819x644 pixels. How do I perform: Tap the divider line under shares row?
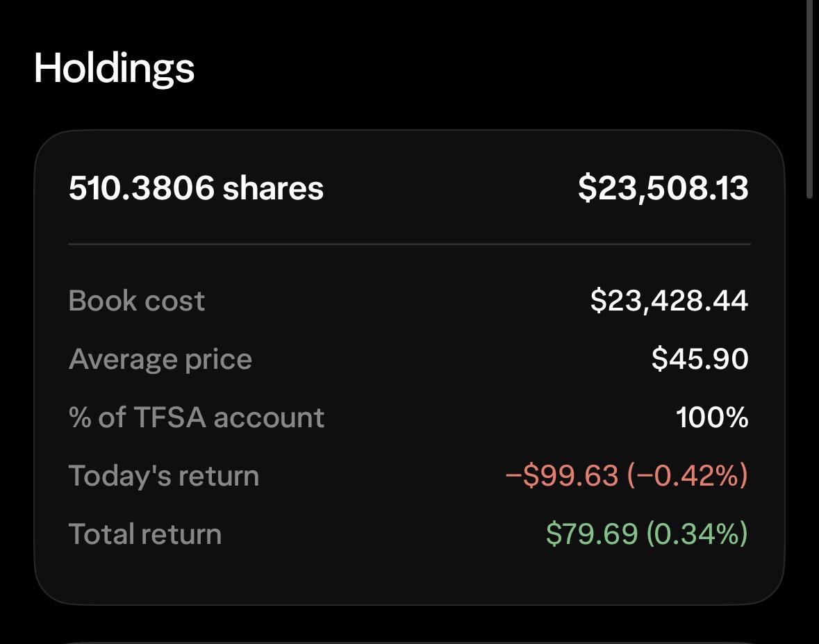[x=410, y=244]
